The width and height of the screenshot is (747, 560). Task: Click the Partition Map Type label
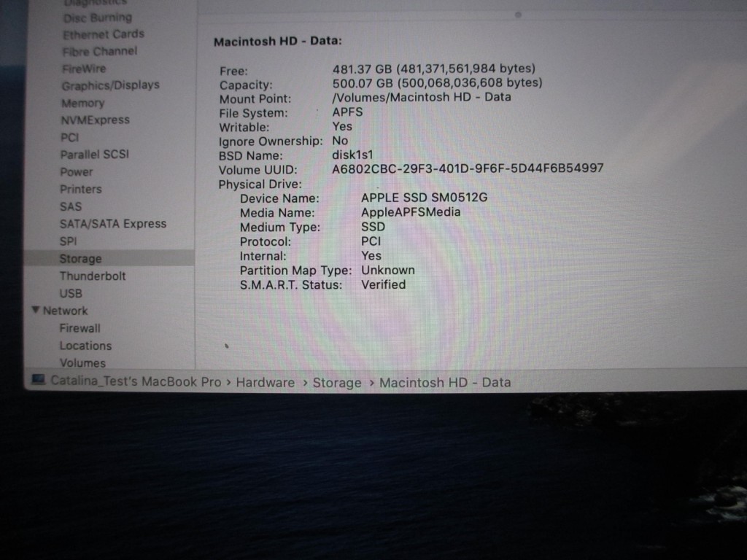coord(296,271)
